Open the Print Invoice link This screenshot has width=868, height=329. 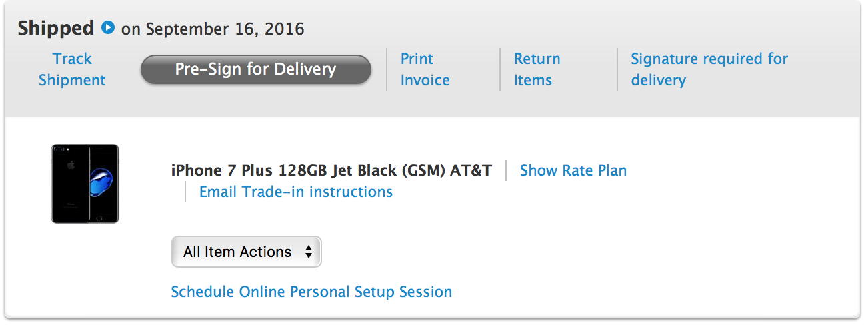point(425,69)
